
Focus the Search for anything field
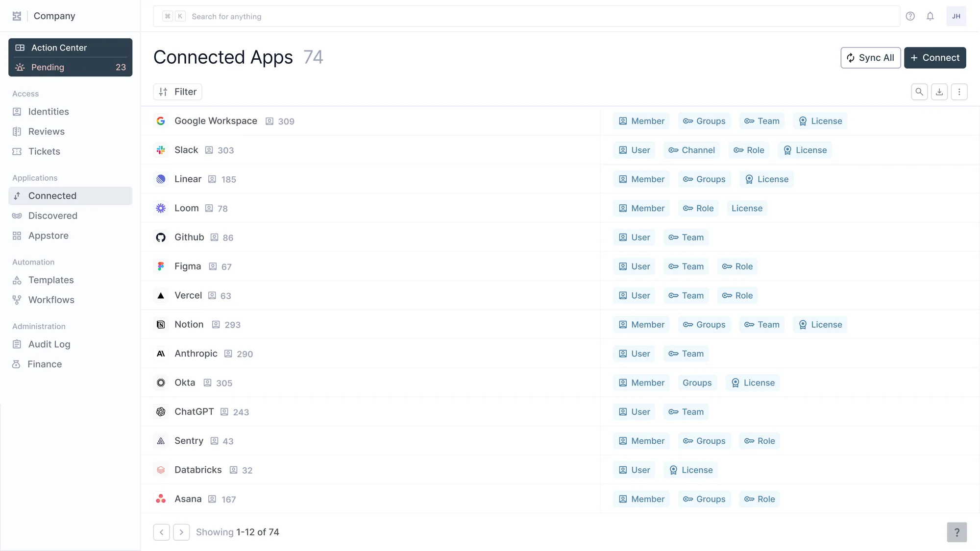(526, 16)
